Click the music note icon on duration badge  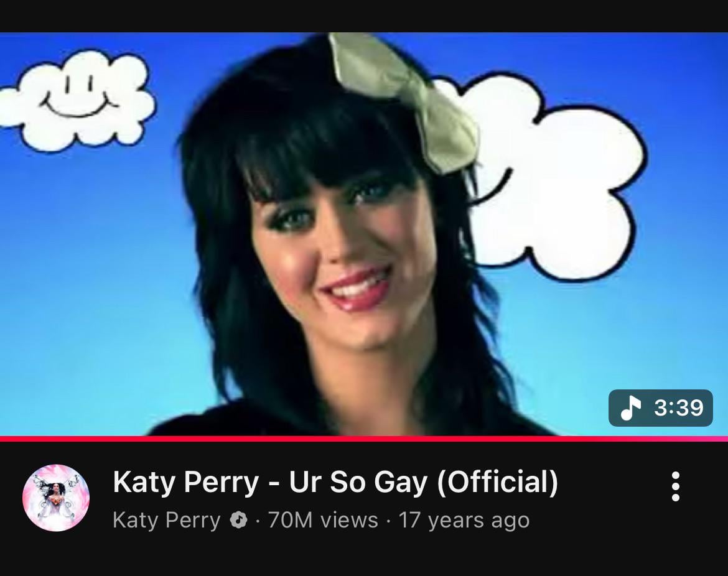[x=630, y=408]
